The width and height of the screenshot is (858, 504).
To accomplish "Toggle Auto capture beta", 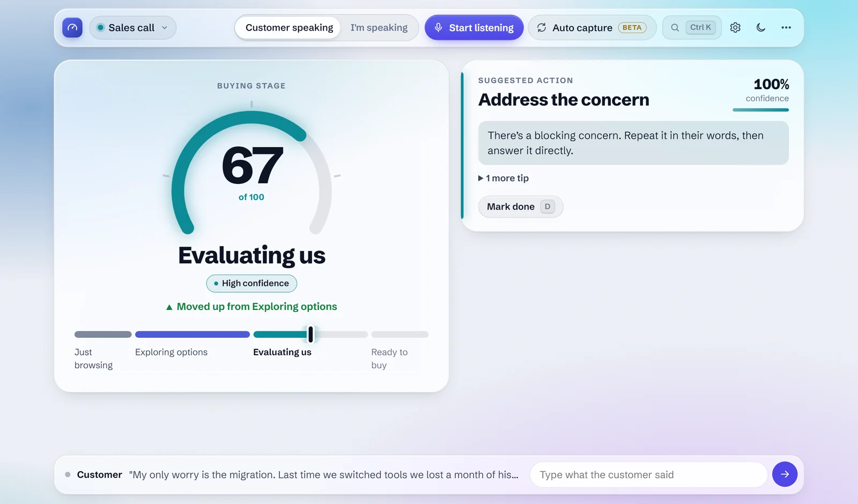I will pyautogui.click(x=592, y=27).
